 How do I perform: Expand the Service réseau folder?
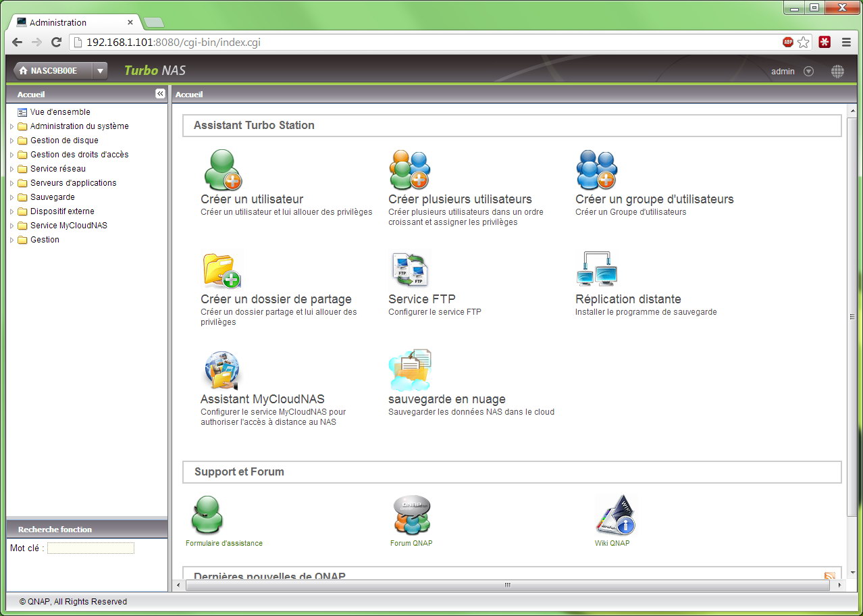11,169
